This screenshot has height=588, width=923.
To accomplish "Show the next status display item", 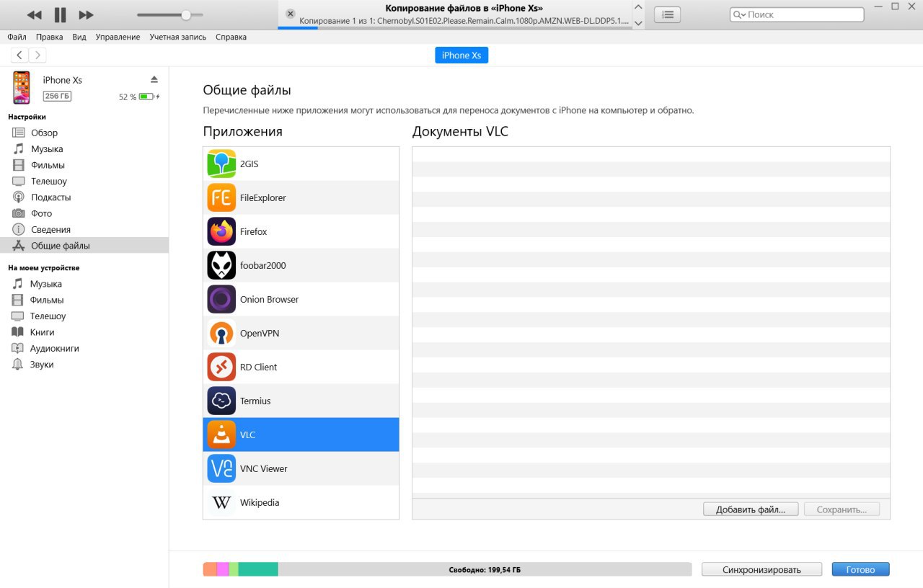I will tap(638, 22).
